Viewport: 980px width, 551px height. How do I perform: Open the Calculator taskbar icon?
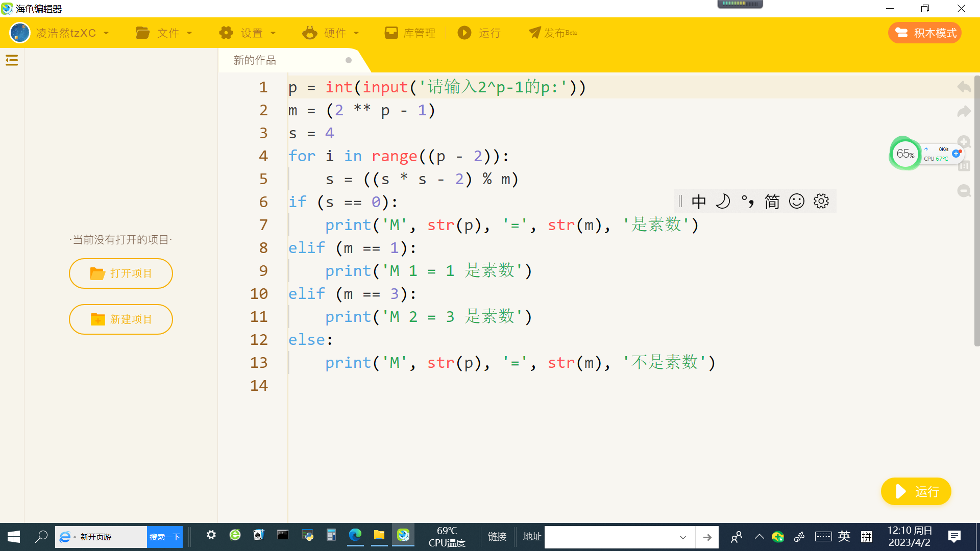click(331, 535)
